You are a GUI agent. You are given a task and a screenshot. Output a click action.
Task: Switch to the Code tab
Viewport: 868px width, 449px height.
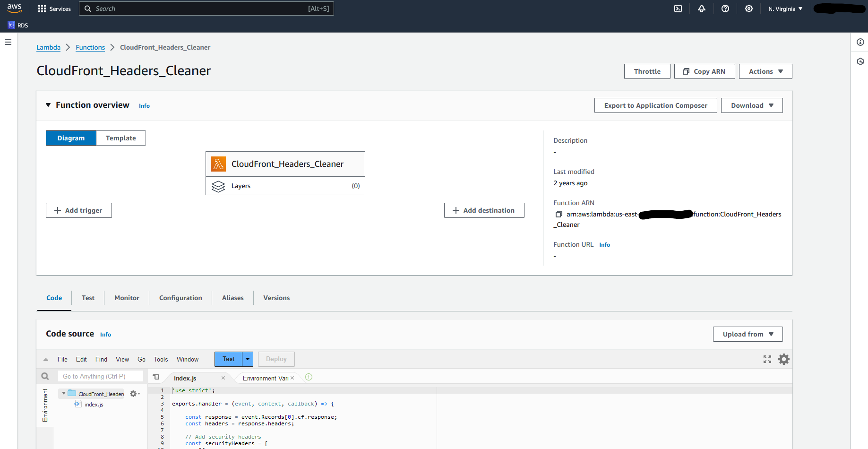54,298
